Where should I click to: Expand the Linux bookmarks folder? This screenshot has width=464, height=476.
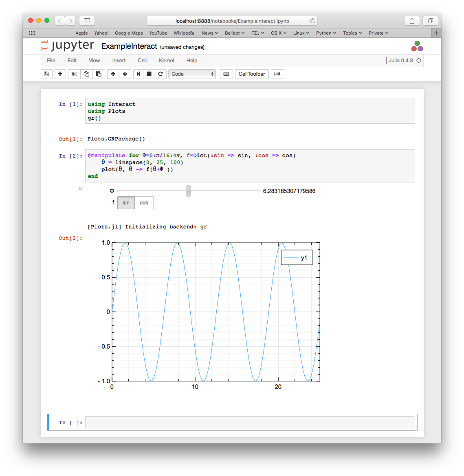pyautogui.click(x=301, y=33)
